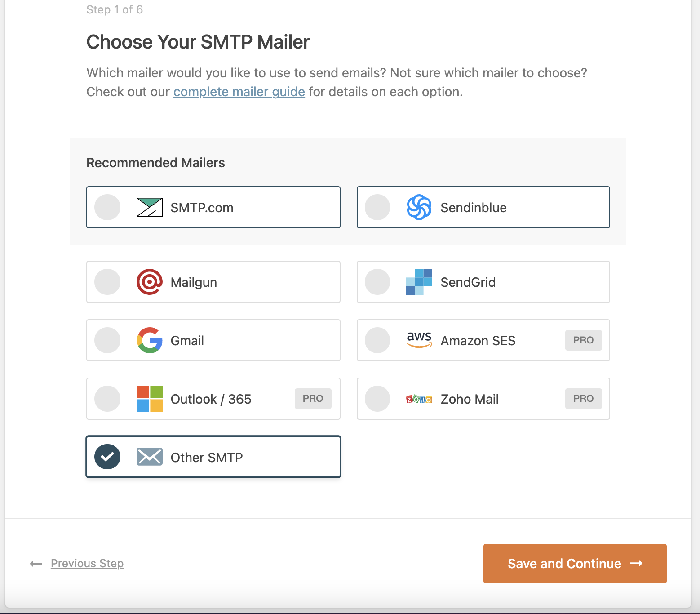The width and height of the screenshot is (700, 614).
Task: Click the PRO badge on Amazon SES
Action: (583, 340)
